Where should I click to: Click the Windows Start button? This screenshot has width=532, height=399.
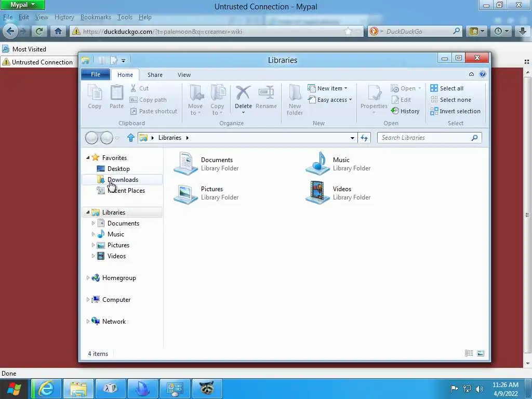pyautogui.click(x=15, y=389)
